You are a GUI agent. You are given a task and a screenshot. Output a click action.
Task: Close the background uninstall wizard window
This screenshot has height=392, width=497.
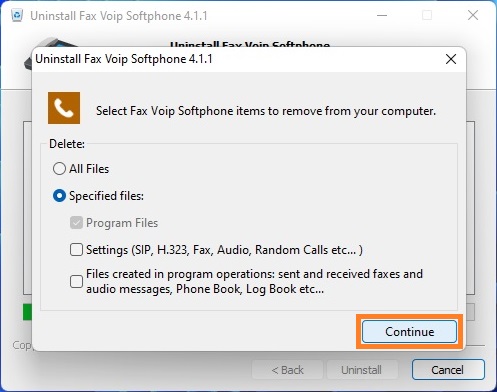click(473, 15)
